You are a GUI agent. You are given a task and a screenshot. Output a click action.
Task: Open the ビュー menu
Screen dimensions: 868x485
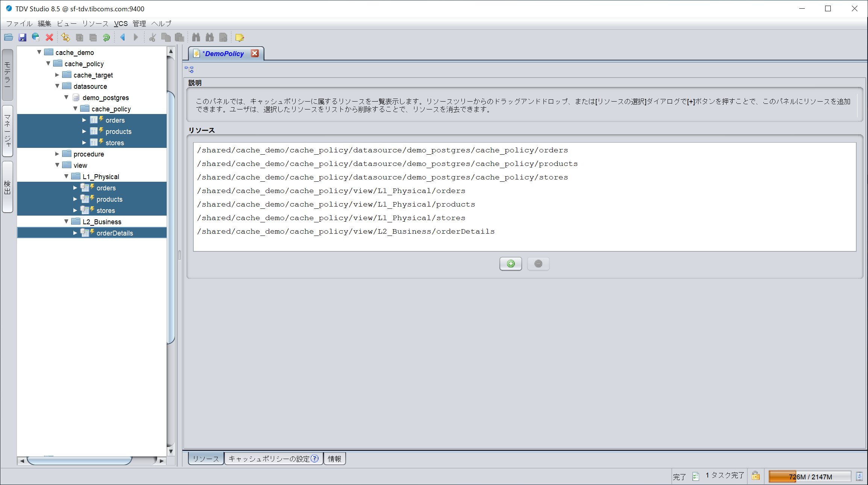(67, 23)
